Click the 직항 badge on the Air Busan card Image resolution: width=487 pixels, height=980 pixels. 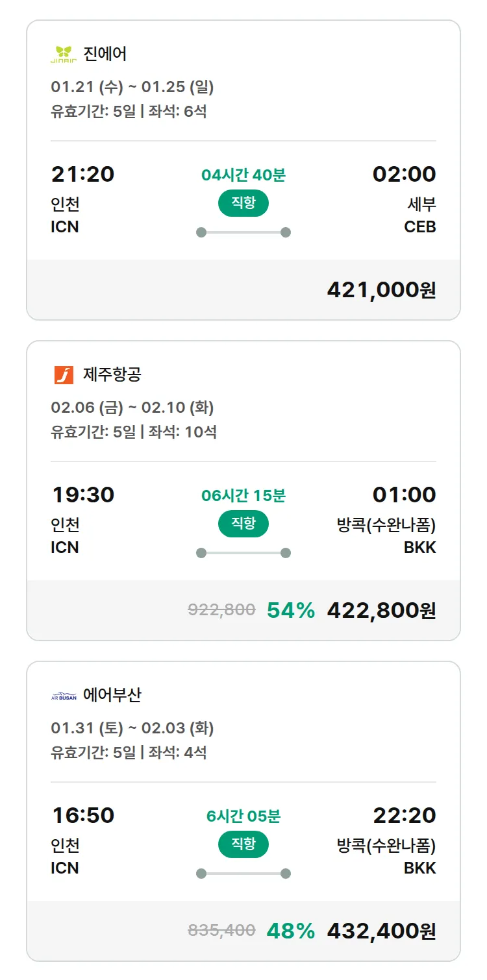243,844
